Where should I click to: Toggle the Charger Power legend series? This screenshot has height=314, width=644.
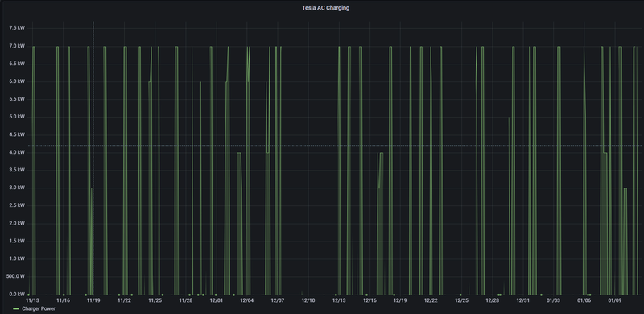[x=38, y=308]
